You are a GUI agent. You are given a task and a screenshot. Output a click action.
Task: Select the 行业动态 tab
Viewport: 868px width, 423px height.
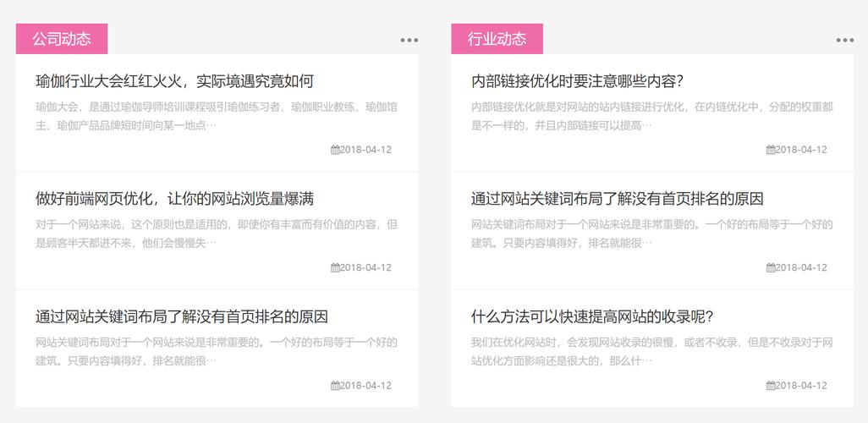click(x=497, y=39)
